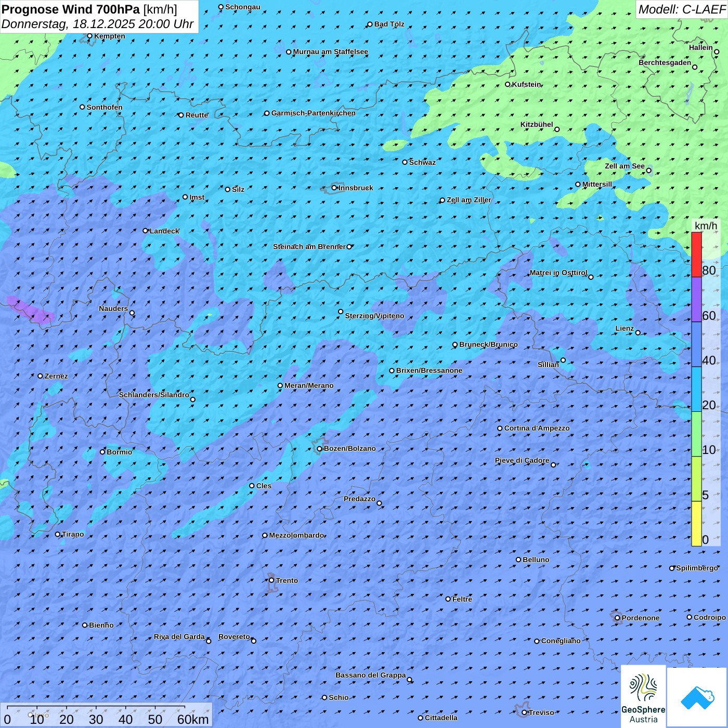Click the 'Steinach am Brenner' label
Viewport: 728px width, 728px height.
[309, 246]
